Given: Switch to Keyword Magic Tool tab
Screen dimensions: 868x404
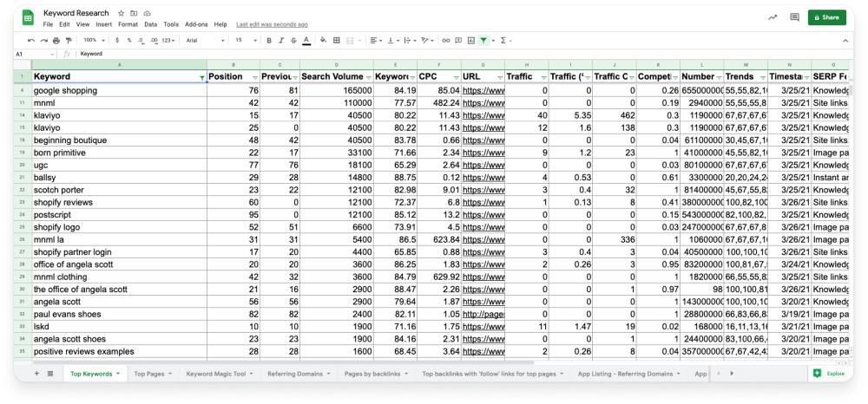Looking at the screenshot, I should [220, 374].
